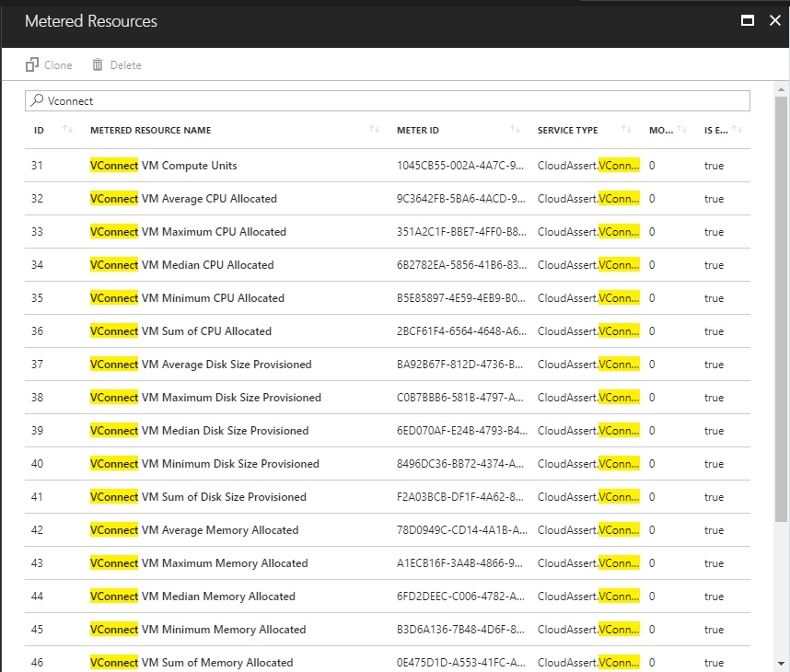Image resolution: width=790 pixels, height=672 pixels.
Task: Open VConnect VM Average CPU Allocated
Action: click(x=183, y=199)
